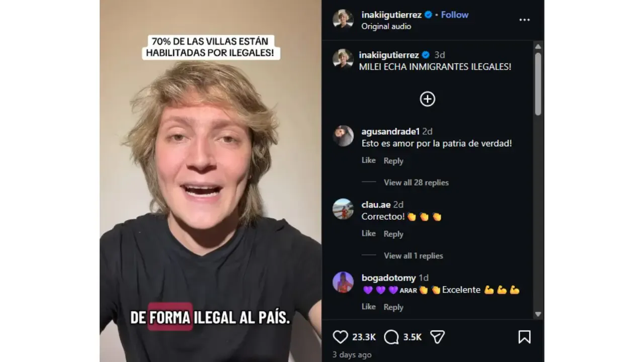Click the video to pause playback
The height and width of the screenshot is (362, 644).
tap(211, 181)
